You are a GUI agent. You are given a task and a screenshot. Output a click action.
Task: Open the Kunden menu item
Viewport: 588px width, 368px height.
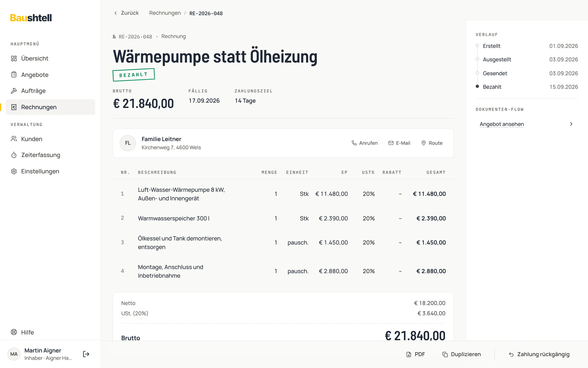click(50, 139)
